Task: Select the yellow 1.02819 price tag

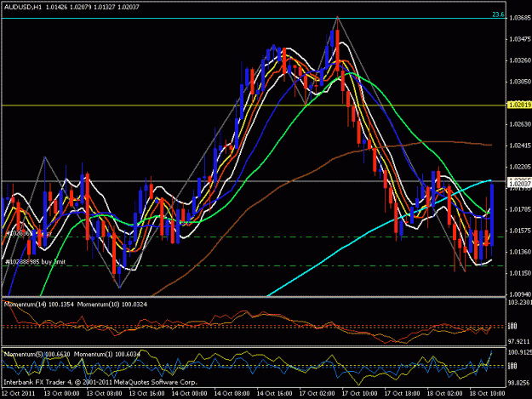Action: [x=519, y=105]
